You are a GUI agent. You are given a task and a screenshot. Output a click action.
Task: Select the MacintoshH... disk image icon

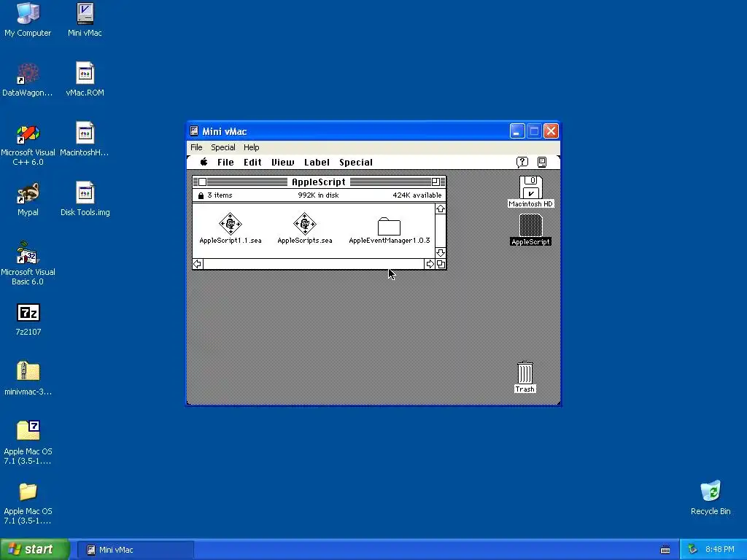point(85,133)
